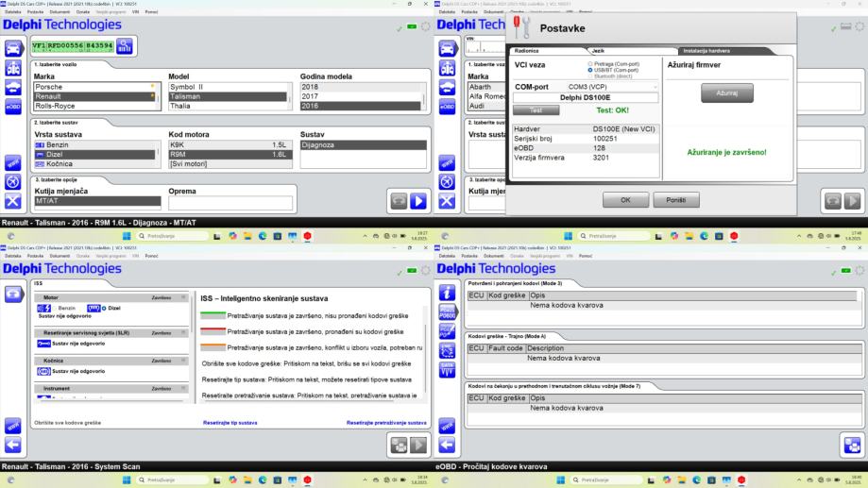Click the scrollbar in the Marka brand list

click(159, 96)
